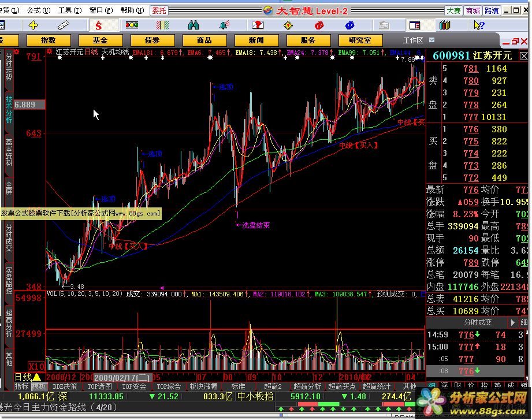Toggle the 委托 order entry button
The width and height of the screenshot is (532, 420).
coord(159,10)
